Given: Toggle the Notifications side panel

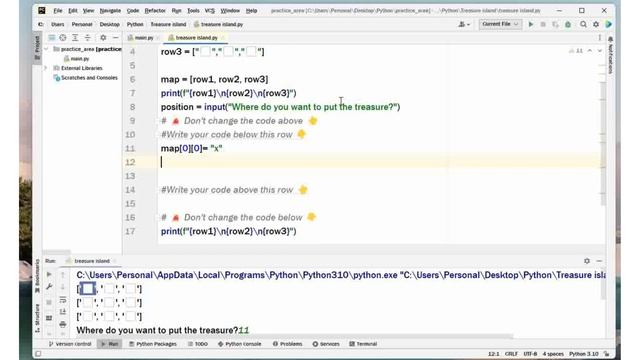Looking at the screenshot, I should (611, 56).
